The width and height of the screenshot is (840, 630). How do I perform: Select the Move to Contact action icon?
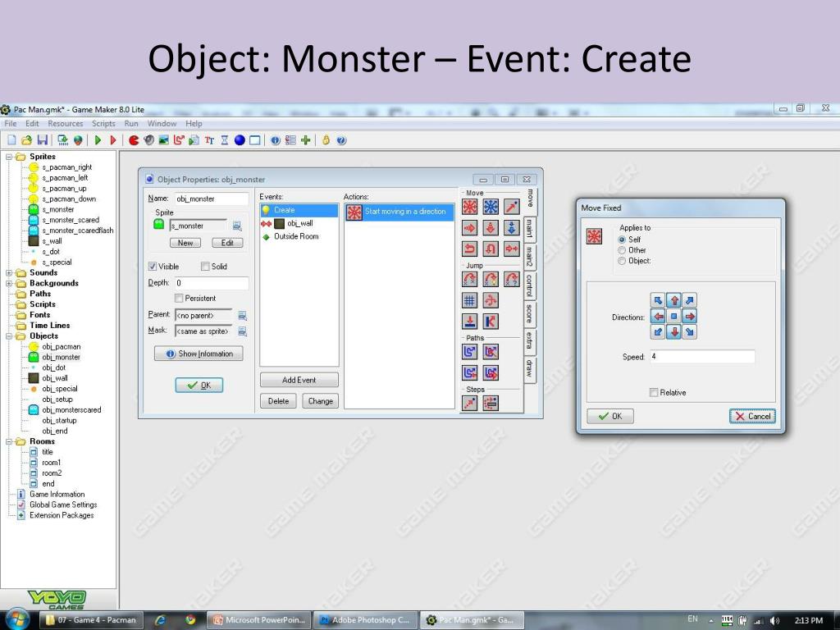click(470, 321)
